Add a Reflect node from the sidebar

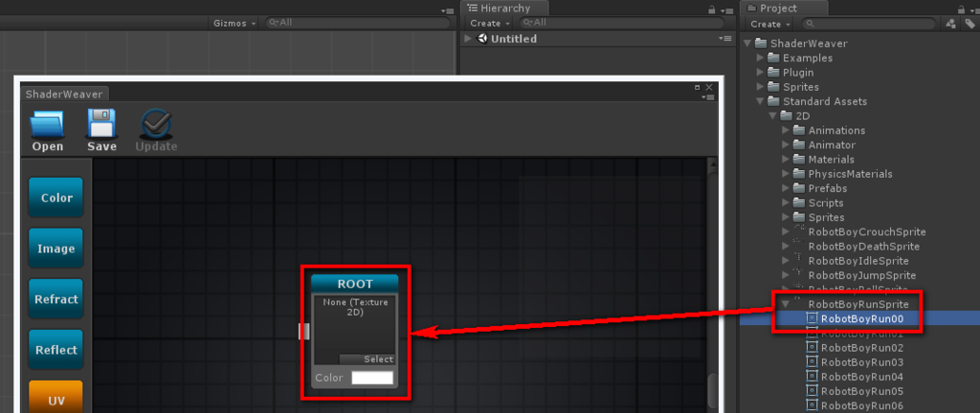click(56, 349)
